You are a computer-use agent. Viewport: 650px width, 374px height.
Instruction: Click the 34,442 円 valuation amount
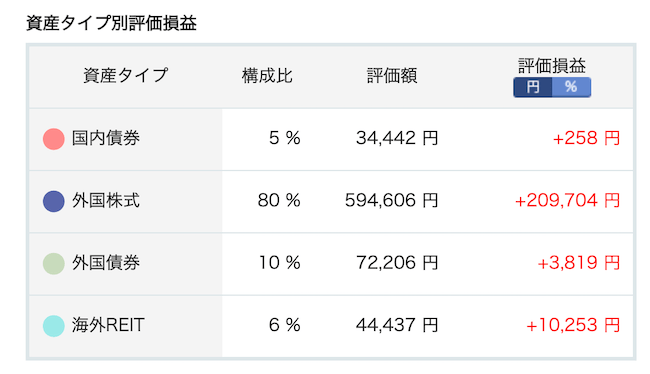(x=397, y=138)
